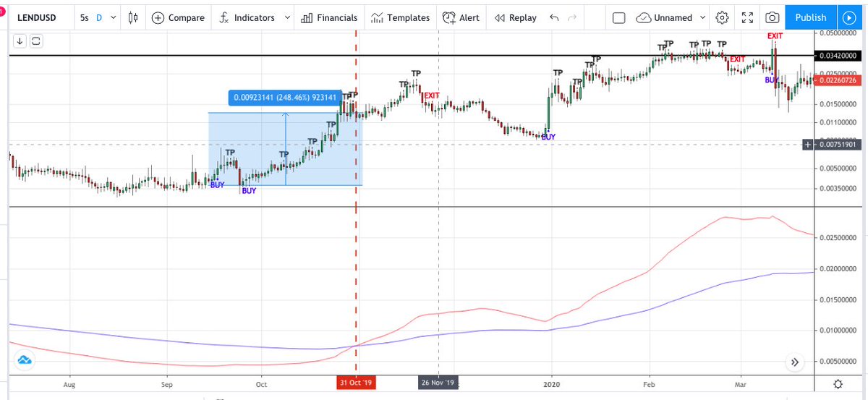The image size is (868, 400).
Task: Click the red EXIT label near March high
Action: pyautogui.click(x=775, y=35)
